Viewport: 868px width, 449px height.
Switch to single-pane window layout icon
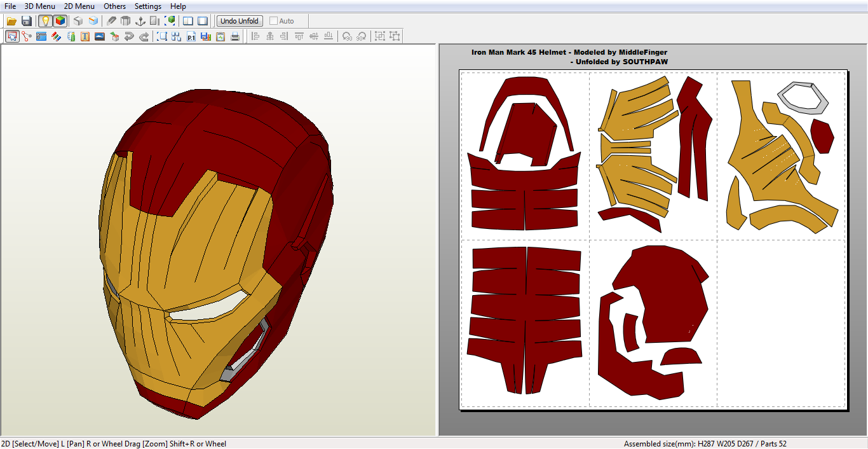click(x=203, y=21)
